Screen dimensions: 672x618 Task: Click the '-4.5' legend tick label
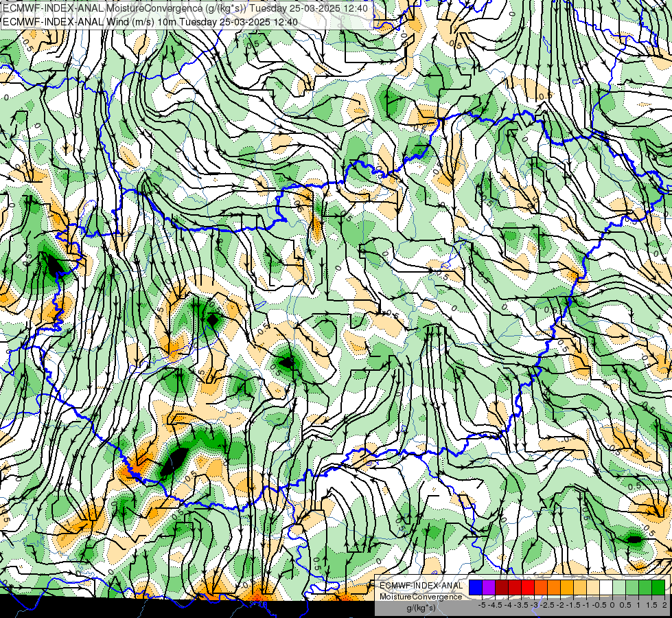point(495,605)
